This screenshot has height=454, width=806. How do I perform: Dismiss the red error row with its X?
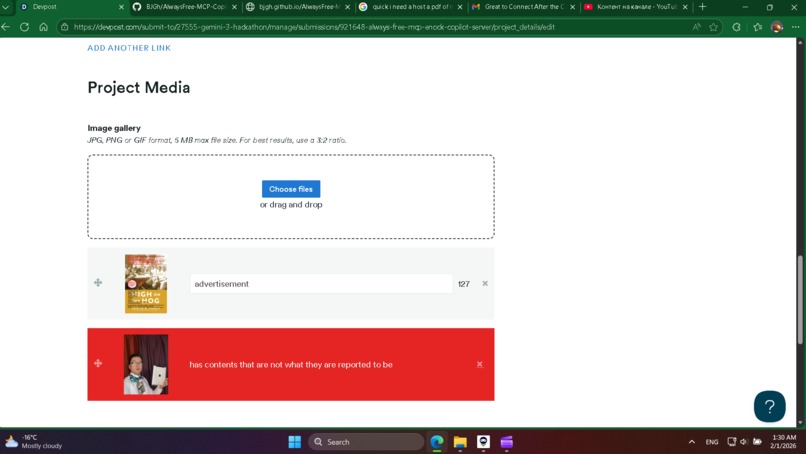[x=480, y=364]
